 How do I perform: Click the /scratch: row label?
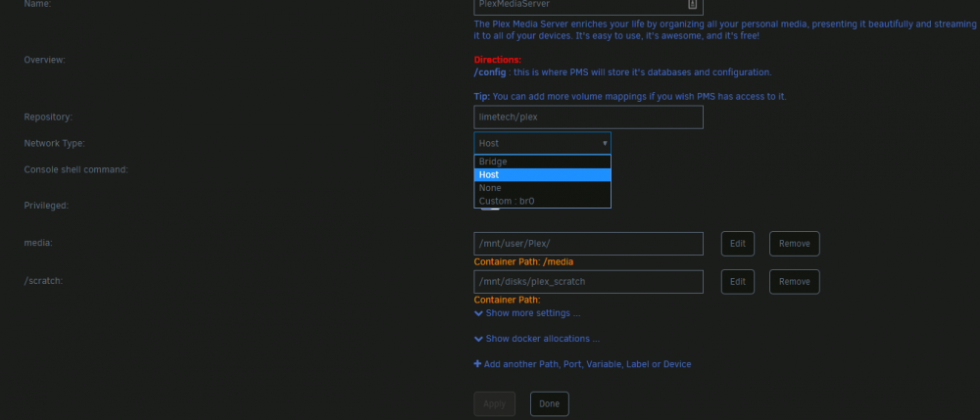[44, 281]
